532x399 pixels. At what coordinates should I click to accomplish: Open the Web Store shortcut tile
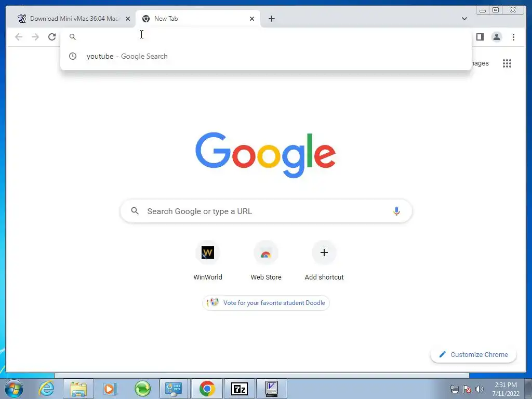click(266, 261)
